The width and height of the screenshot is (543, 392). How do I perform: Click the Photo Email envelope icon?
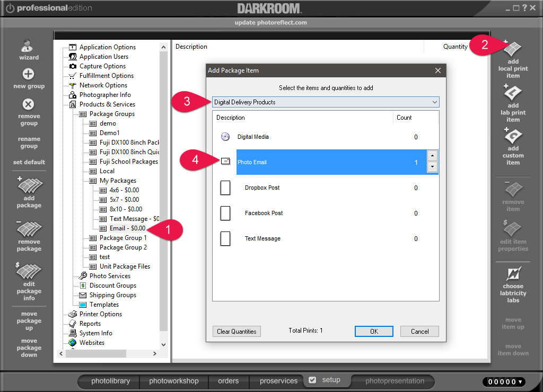click(225, 161)
